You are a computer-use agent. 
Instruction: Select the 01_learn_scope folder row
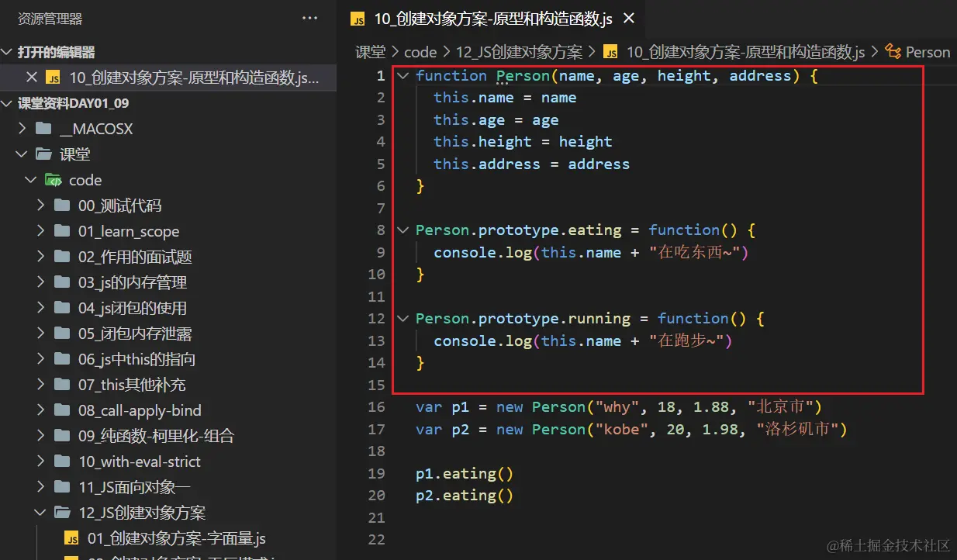(168, 231)
